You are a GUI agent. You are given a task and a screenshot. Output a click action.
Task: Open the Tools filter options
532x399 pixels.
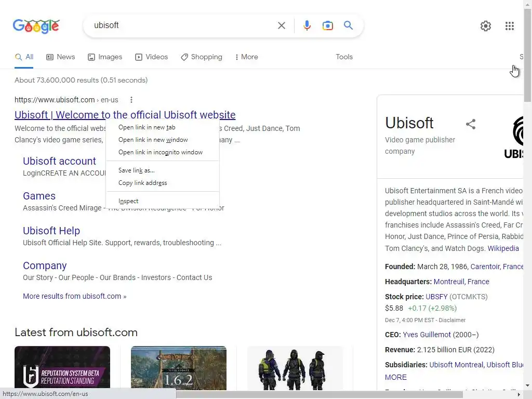click(x=344, y=57)
